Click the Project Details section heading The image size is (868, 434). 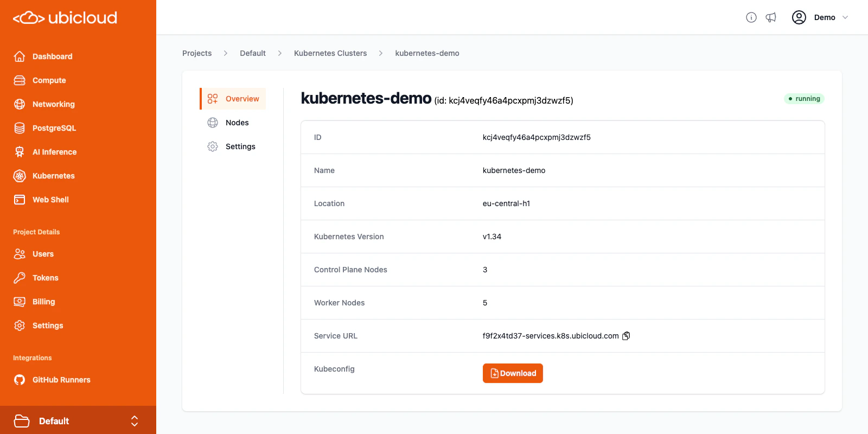coord(36,232)
